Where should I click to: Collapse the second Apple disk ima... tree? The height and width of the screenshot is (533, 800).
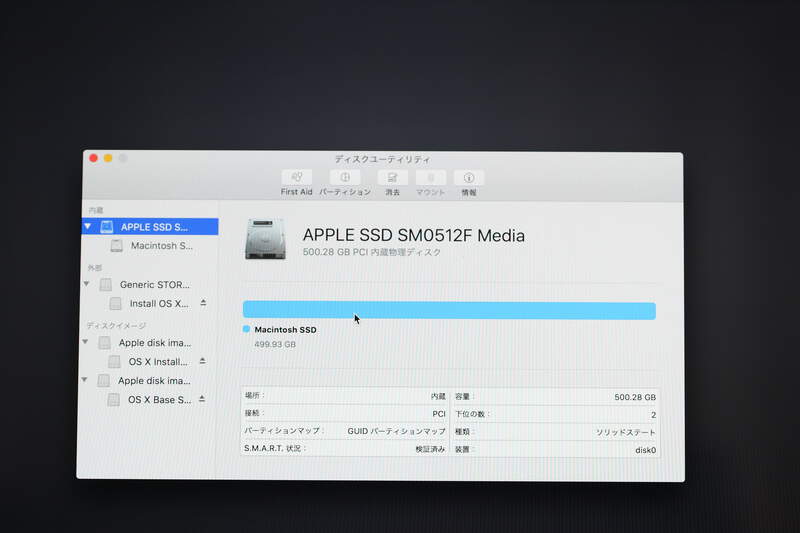[x=85, y=379]
